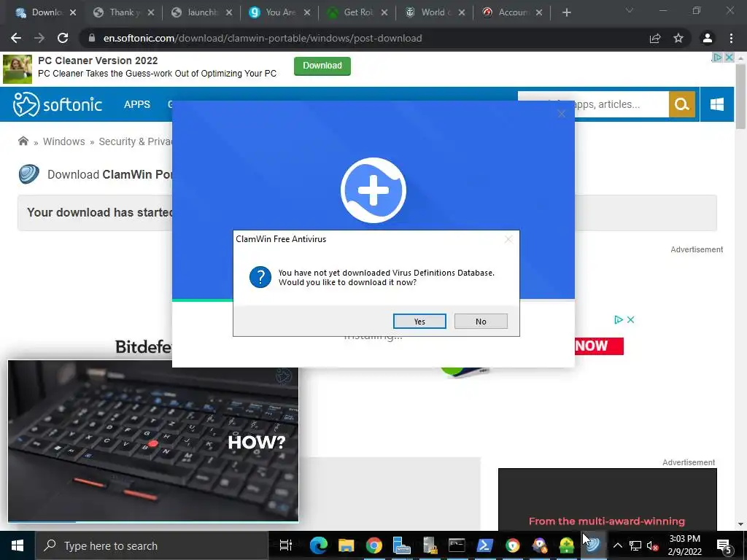
Task: Click the taskbar search box
Action: pyautogui.click(x=152, y=545)
